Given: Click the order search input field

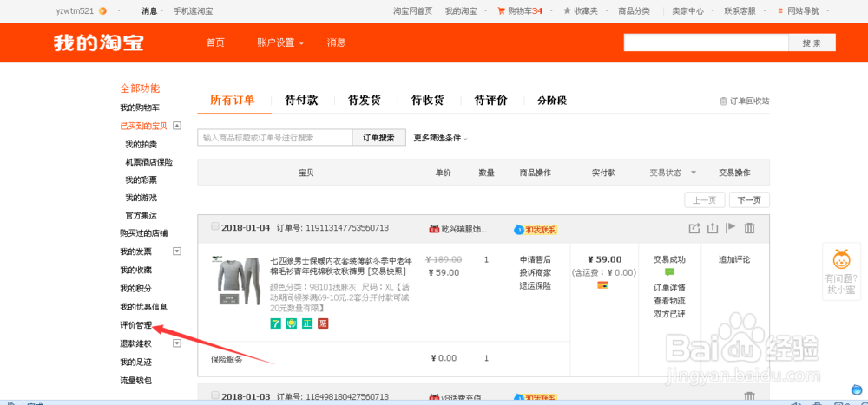Looking at the screenshot, I should click(275, 138).
